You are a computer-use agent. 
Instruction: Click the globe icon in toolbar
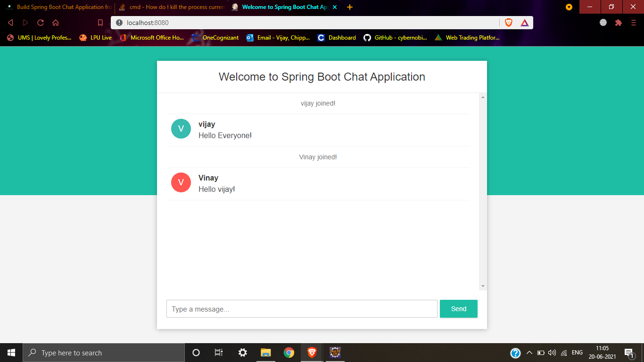pos(603,23)
